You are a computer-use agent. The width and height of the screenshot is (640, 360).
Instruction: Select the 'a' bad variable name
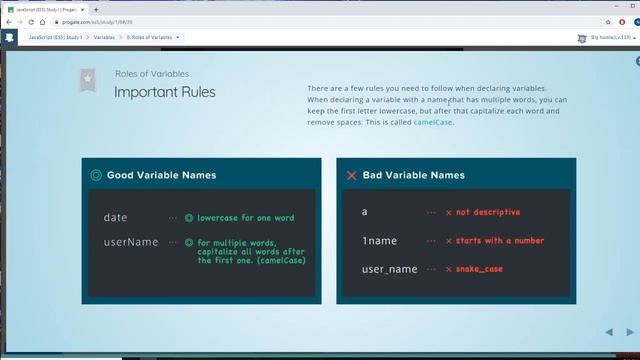click(x=364, y=212)
